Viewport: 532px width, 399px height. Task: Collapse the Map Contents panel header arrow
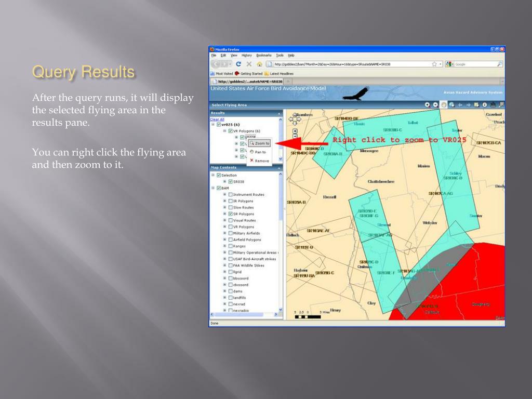pyautogui.click(x=279, y=168)
